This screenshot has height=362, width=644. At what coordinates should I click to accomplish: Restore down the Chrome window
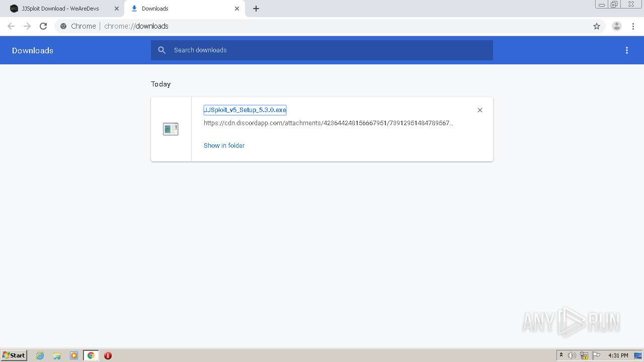tap(614, 4)
